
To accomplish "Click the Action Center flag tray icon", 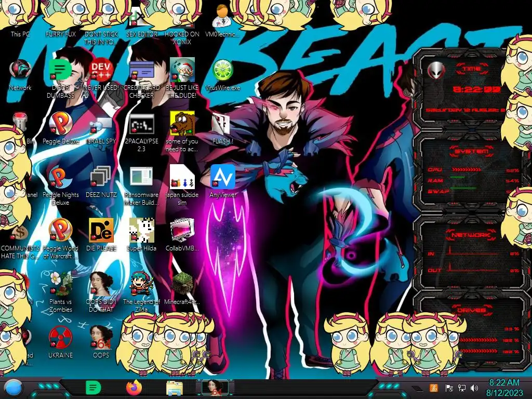I will point(449,388).
